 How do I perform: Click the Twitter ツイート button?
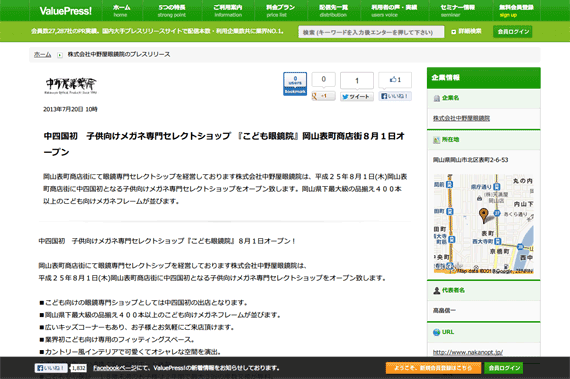357,97
